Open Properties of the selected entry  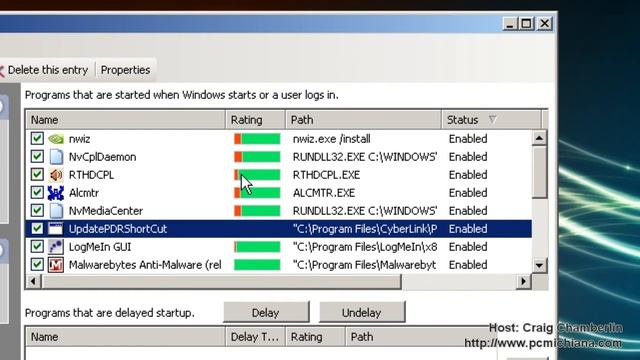click(x=125, y=70)
